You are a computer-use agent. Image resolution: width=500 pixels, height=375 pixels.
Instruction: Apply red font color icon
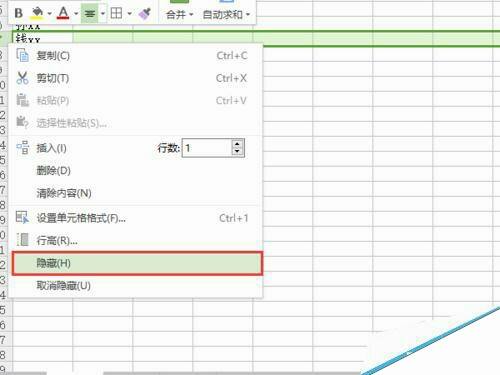(63, 13)
